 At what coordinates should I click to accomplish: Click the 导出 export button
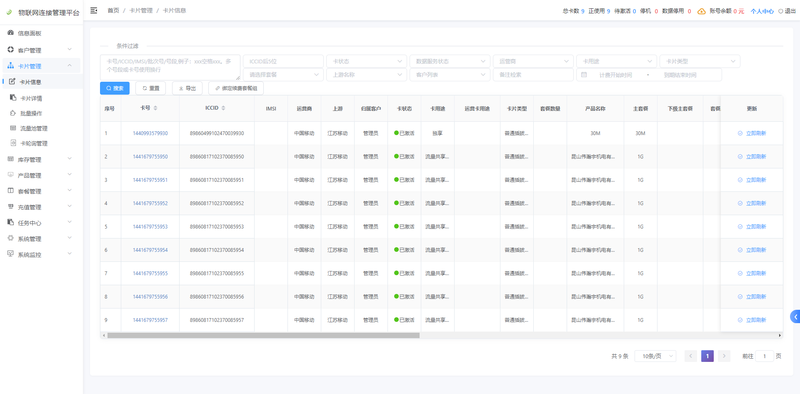point(187,88)
